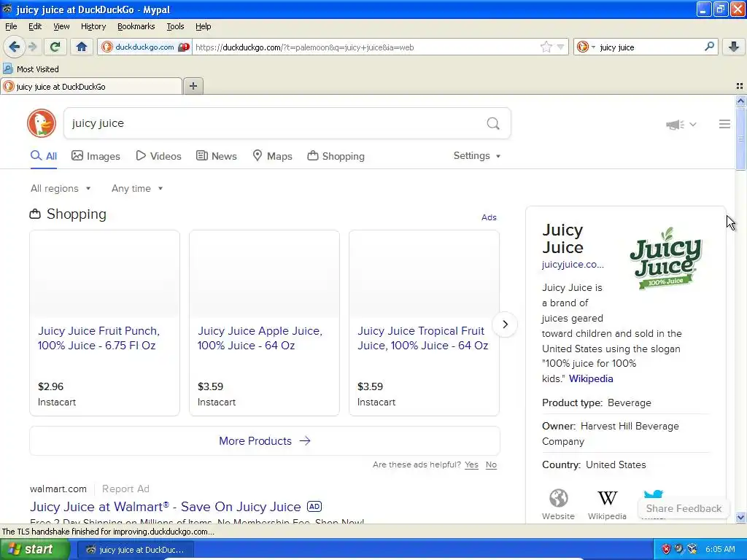The width and height of the screenshot is (747, 560).
Task: Open the Tools menu
Action: point(175,26)
